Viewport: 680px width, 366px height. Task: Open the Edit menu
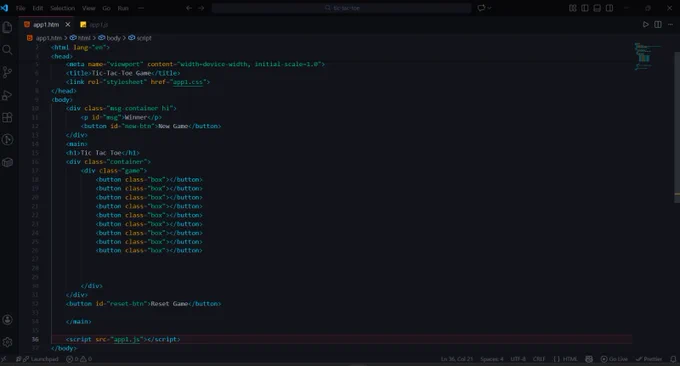pos(38,8)
